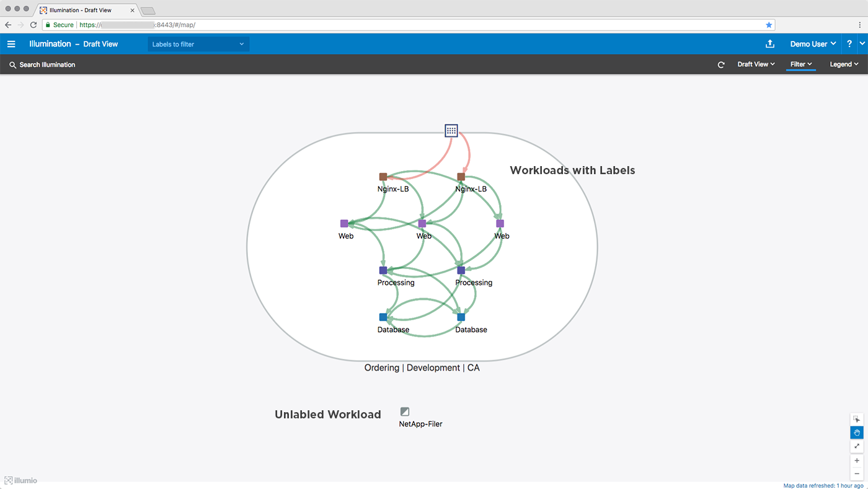Image resolution: width=868 pixels, height=489 pixels.
Task: Zoom out with the minus button
Action: pyautogui.click(x=857, y=474)
